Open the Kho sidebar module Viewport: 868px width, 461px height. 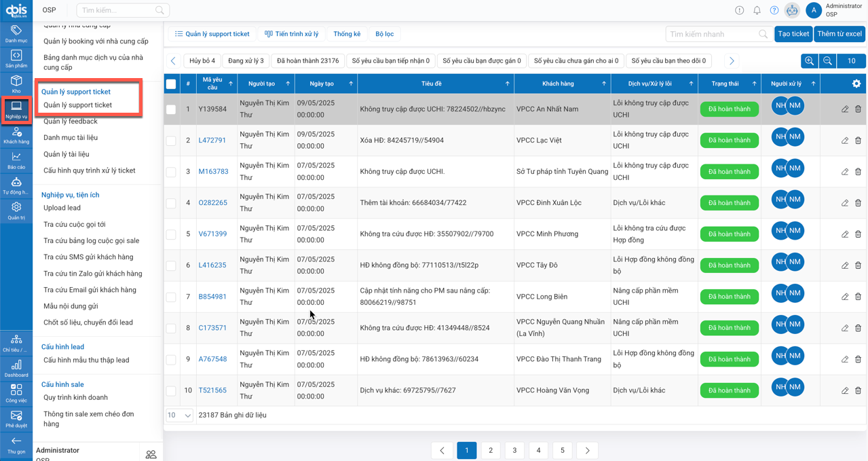click(x=16, y=84)
